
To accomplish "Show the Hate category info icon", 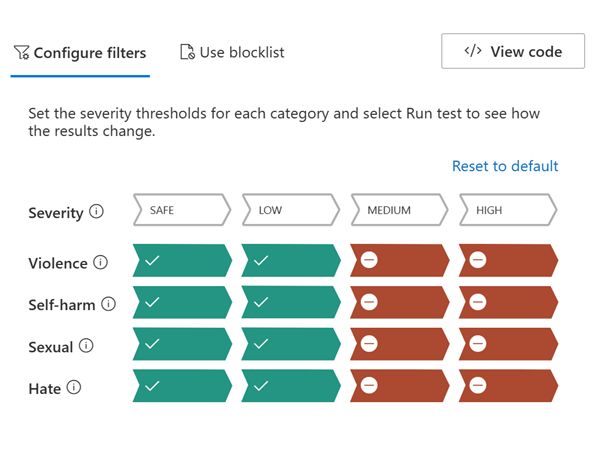I will click(x=74, y=387).
